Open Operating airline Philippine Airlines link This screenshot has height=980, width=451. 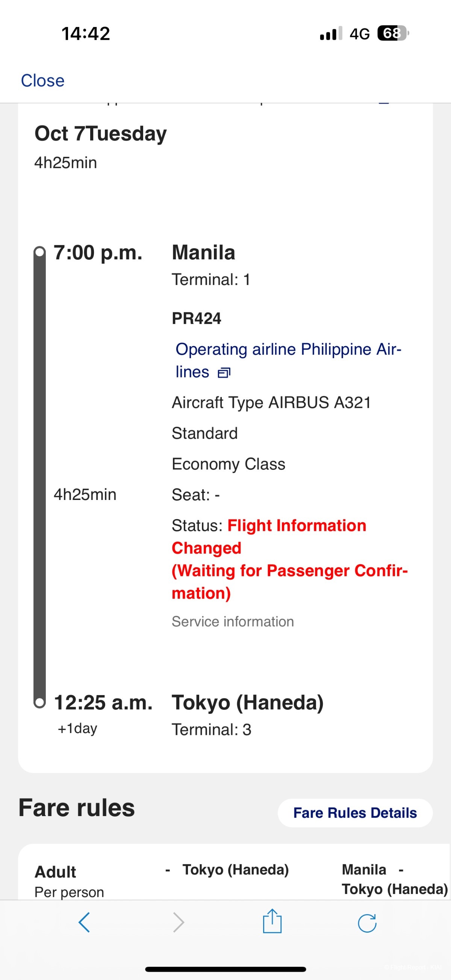(288, 350)
